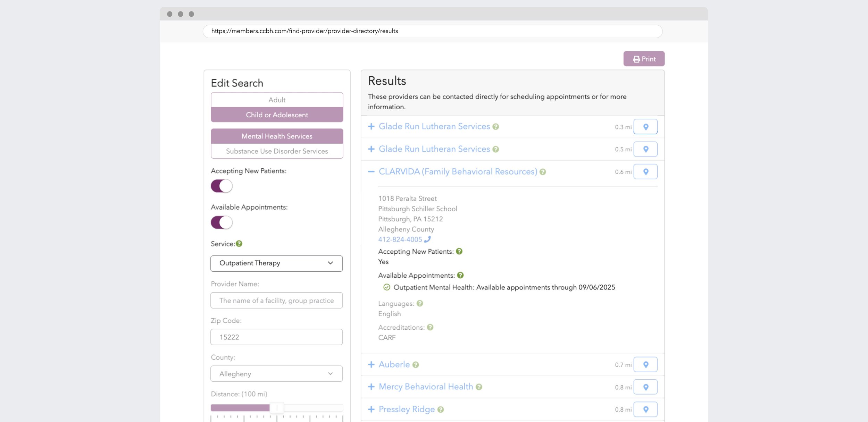Select the Adult age group option
Screen dimensions: 868x422
[x=277, y=100]
